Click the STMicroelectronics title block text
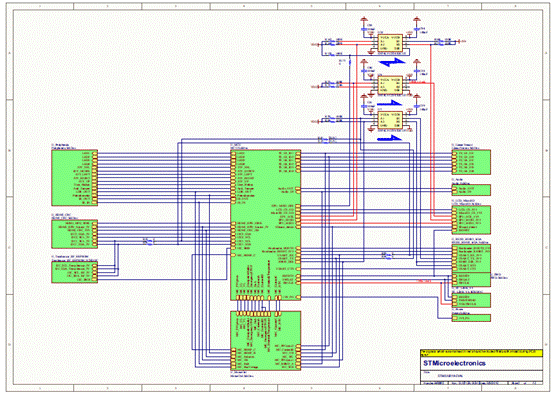This screenshot has width=554, height=395. [x=454, y=363]
